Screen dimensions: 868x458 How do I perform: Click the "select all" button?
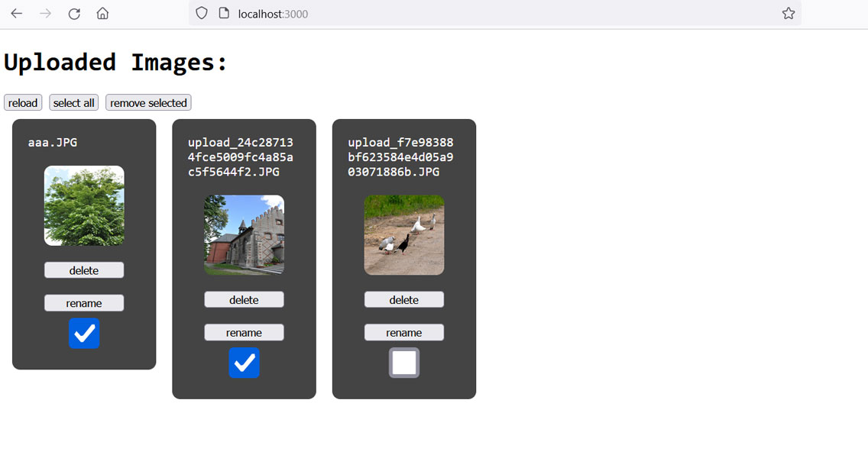tap(74, 103)
